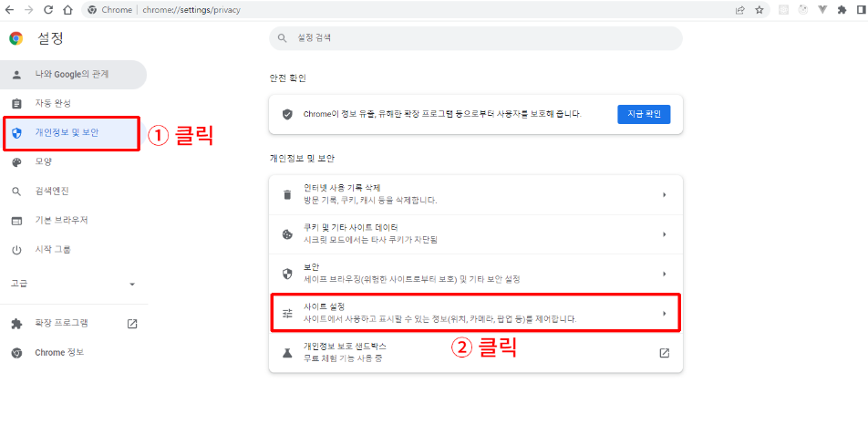This screenshot has width=868, height=425.
Task: Open 인터넷 사용 기록 삭제 row
Action: [x=476, y=195]
